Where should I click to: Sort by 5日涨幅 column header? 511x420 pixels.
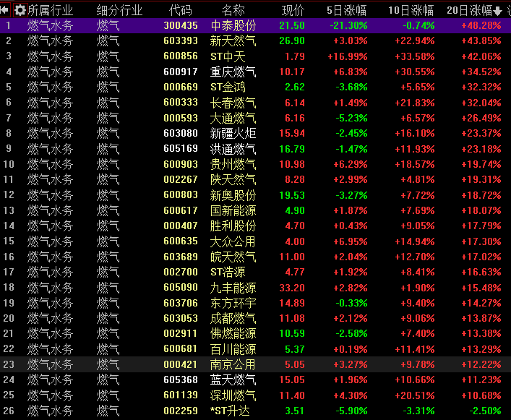[347, 10]
